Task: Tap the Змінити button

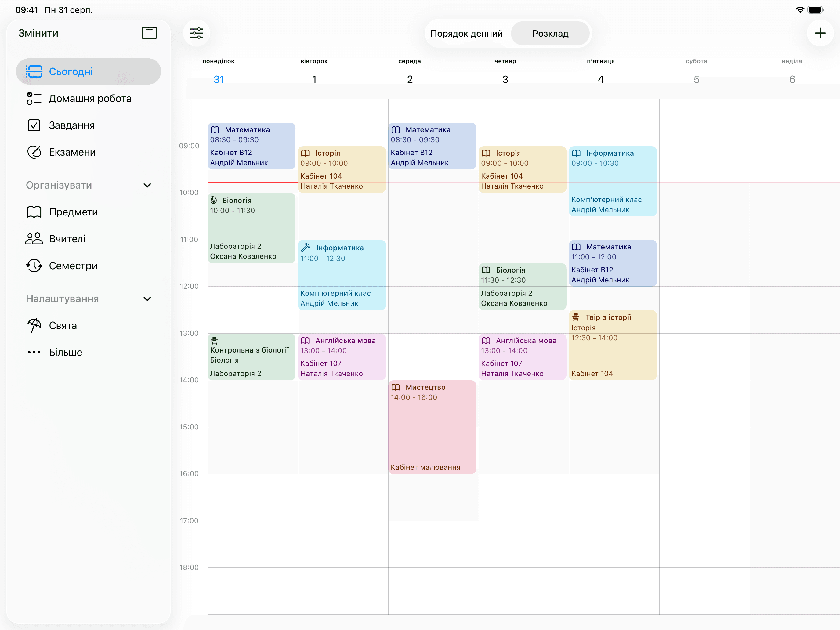Action: point(38,33)
